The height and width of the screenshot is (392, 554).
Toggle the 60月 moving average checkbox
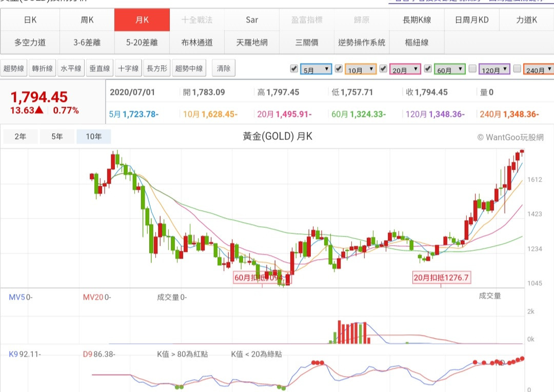pos(428,68)
